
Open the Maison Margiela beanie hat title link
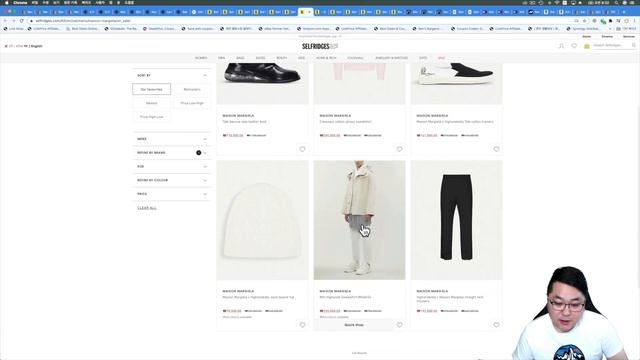(258, 297)
